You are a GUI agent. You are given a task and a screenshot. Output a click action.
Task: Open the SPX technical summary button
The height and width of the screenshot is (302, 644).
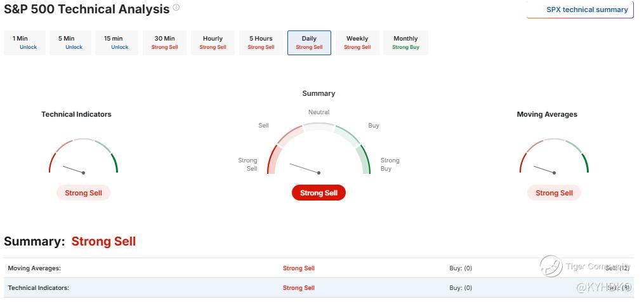580,10
